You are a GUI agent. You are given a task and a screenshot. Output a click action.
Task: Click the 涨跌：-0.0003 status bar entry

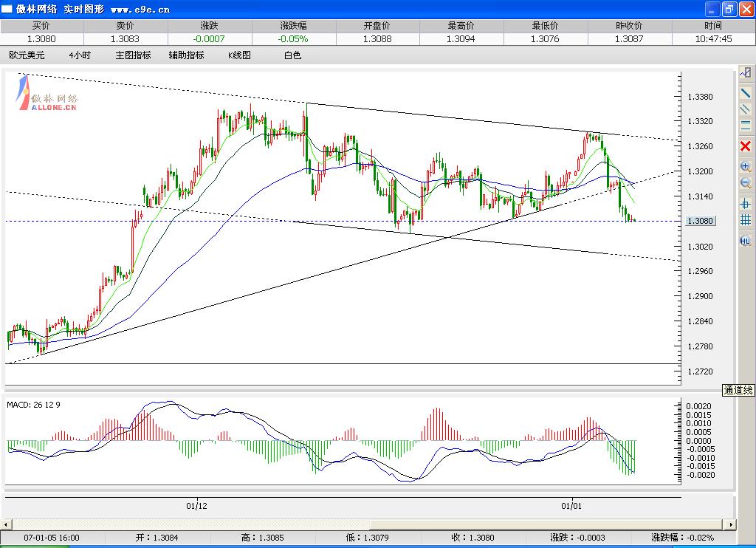tap(577, 538)
